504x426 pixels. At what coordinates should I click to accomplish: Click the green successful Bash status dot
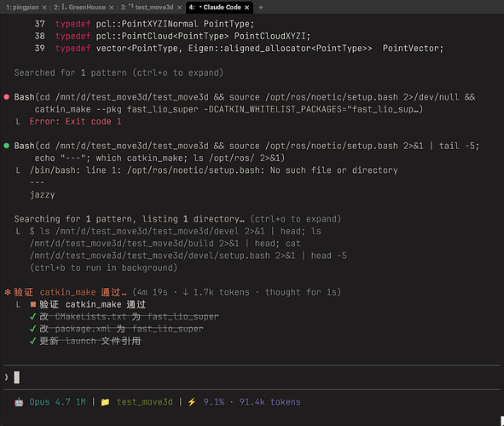pos(7,146)
